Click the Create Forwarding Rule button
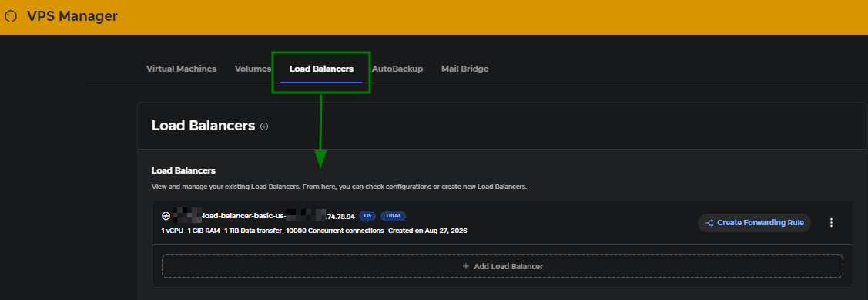Screen dimensions: 868x300 pyautogui.click(x=754, y=222)
